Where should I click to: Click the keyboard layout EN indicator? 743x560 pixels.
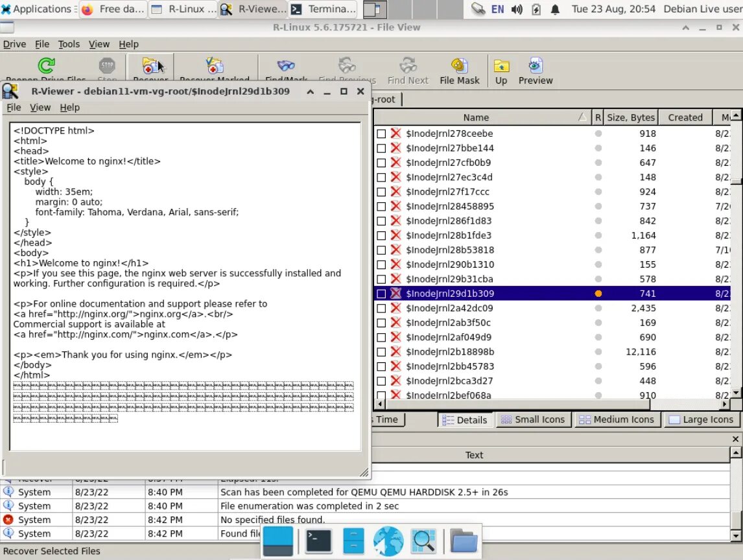point(497,9)
